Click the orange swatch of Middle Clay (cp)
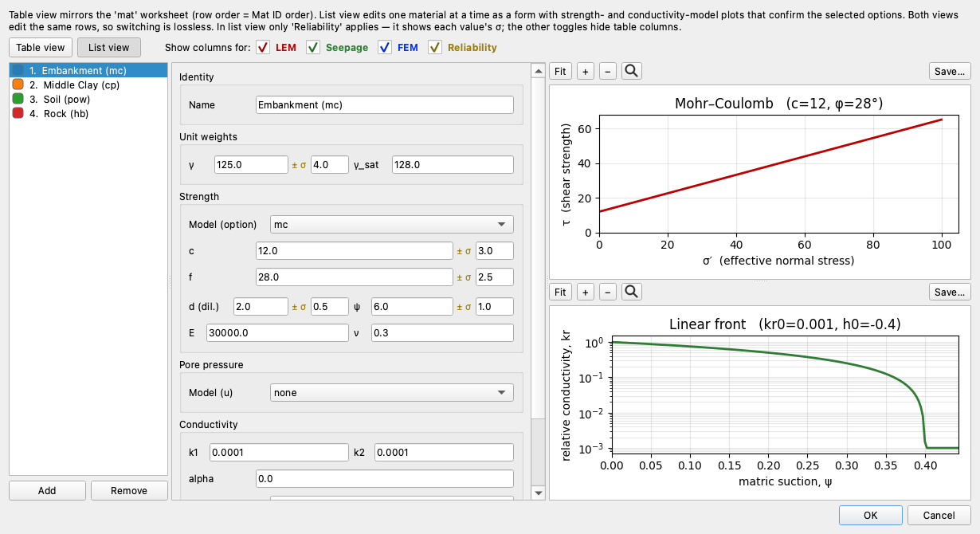 tap(18, 84)
